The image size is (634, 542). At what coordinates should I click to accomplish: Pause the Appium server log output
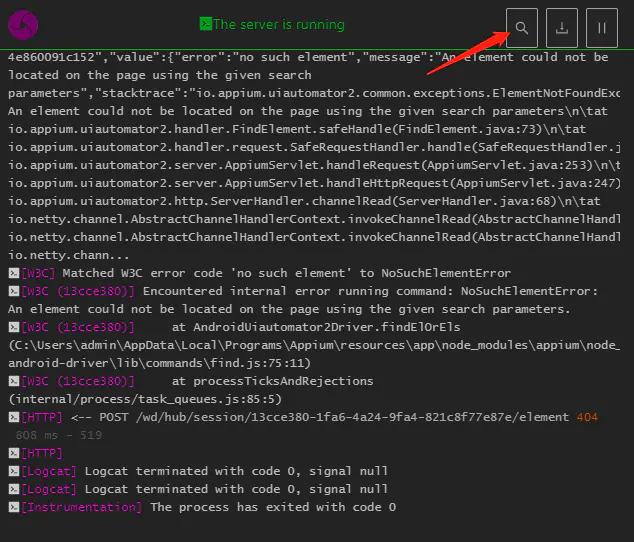click(602, 28)
